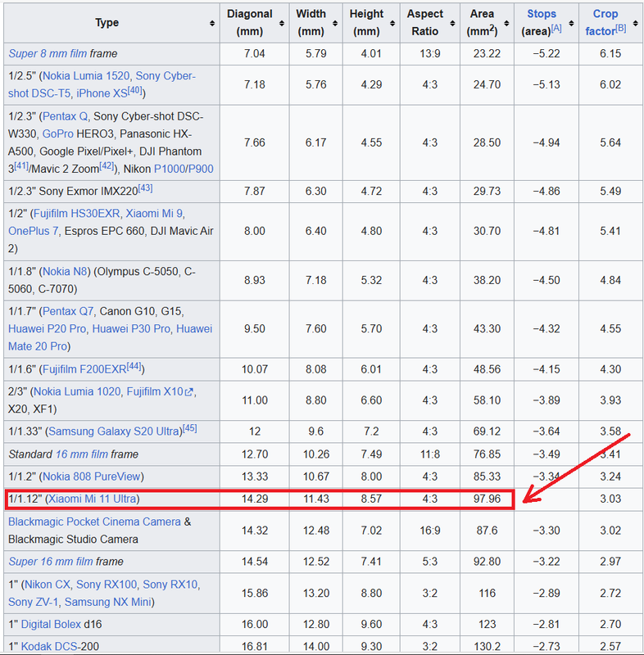Select width value 10.26

click(x=316, y=454)
